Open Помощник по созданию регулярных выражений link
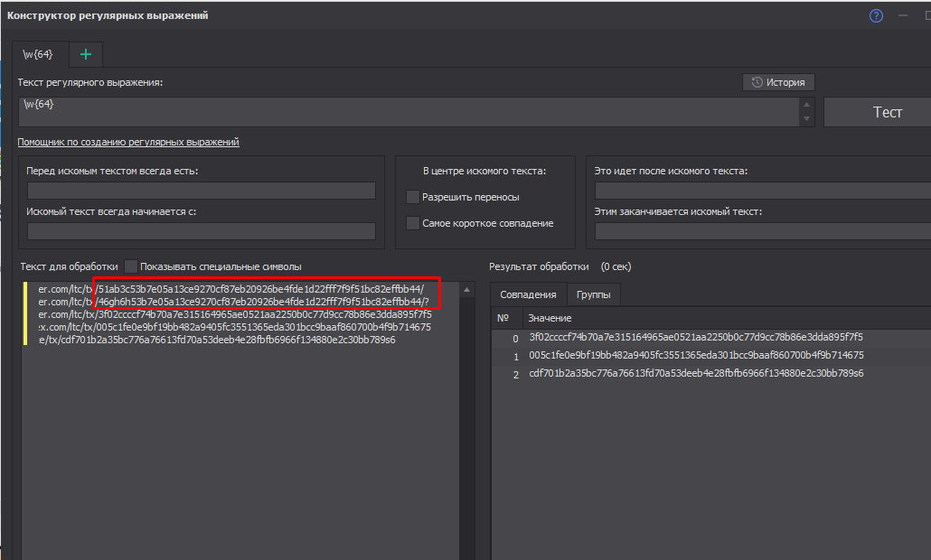The height and width of the screenshot is (560, 931). coord(128,142)
